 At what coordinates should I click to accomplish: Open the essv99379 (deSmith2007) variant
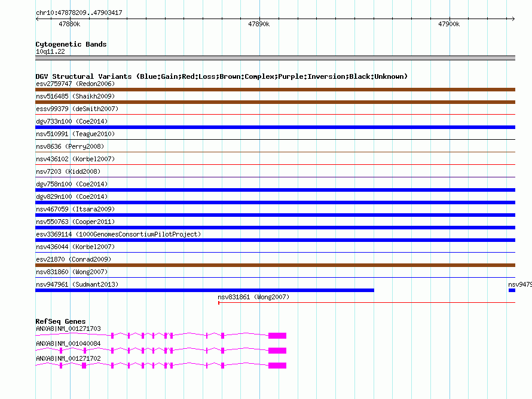tap(77, 109)
